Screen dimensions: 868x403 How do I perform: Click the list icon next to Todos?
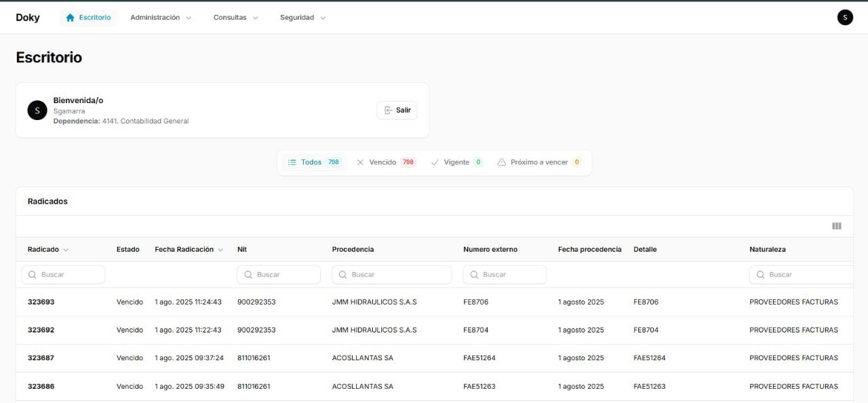point(292,162)
